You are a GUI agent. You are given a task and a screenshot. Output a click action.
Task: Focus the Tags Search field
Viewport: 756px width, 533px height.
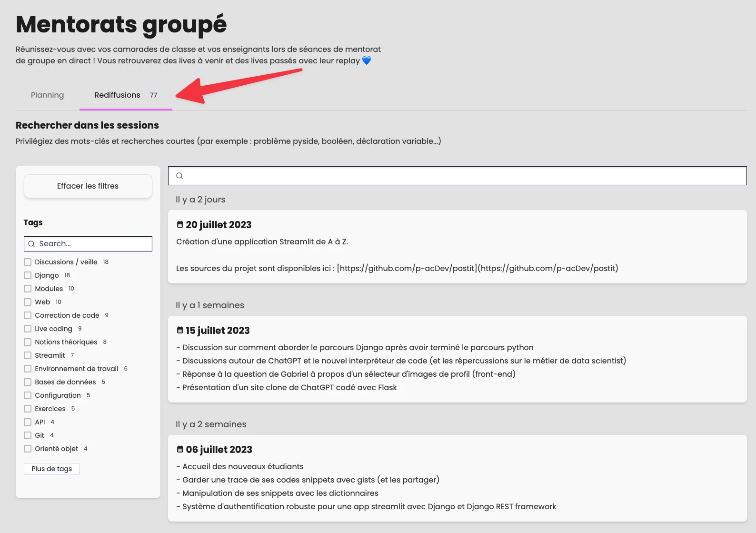[88, 244]
